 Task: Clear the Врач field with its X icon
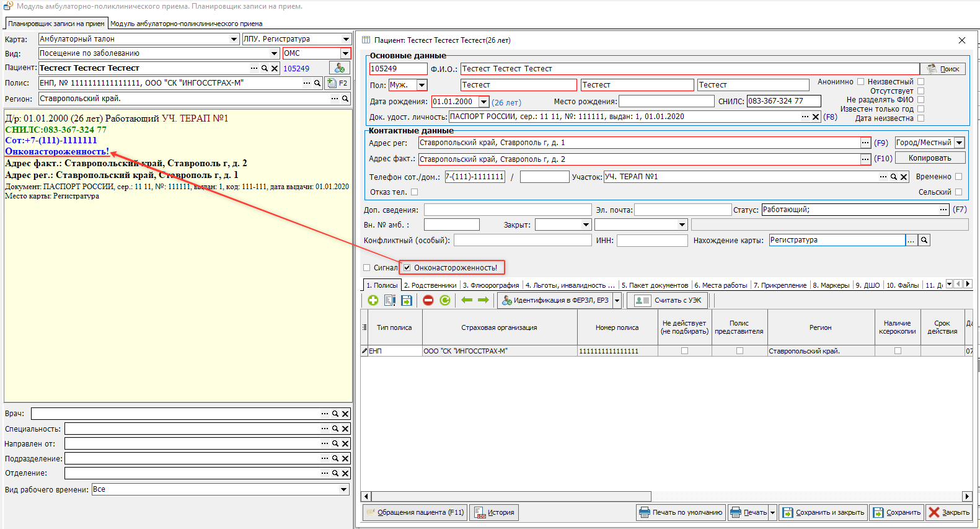coord(345,414)
